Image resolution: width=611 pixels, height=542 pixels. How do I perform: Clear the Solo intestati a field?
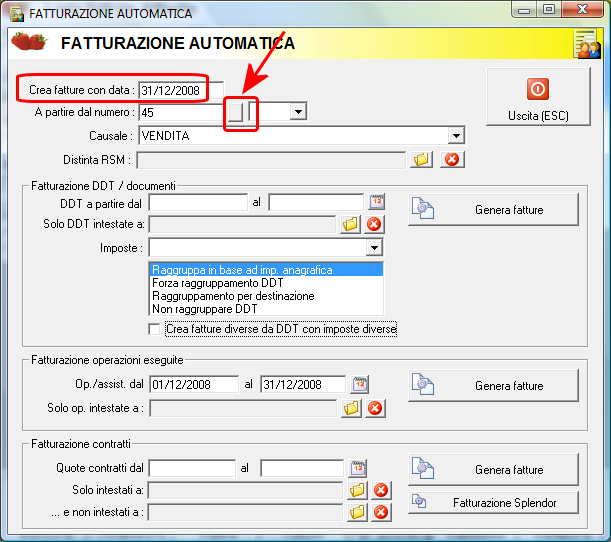point(381,490)
